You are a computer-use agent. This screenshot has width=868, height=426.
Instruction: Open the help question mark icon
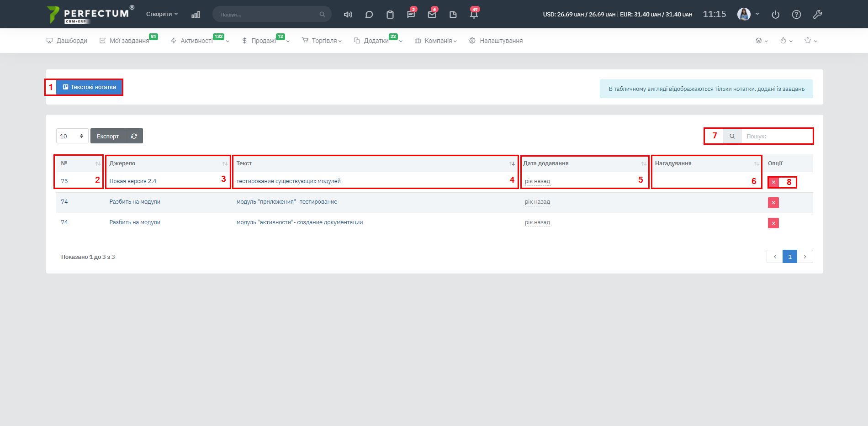(x=796, y=15)
